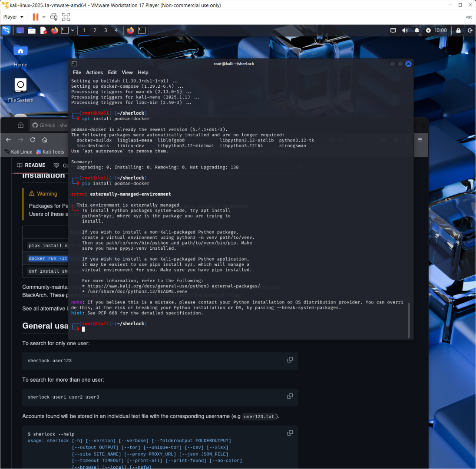This screenshot has width=476, height=469.
Task: Click the terminal scrollbar thumb
Action: [x=409, y=320]
